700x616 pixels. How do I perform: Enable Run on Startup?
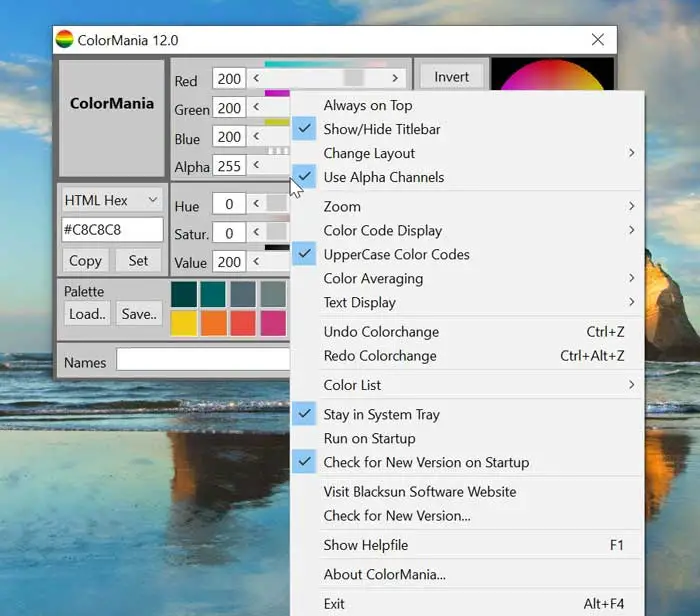[467, 438]
